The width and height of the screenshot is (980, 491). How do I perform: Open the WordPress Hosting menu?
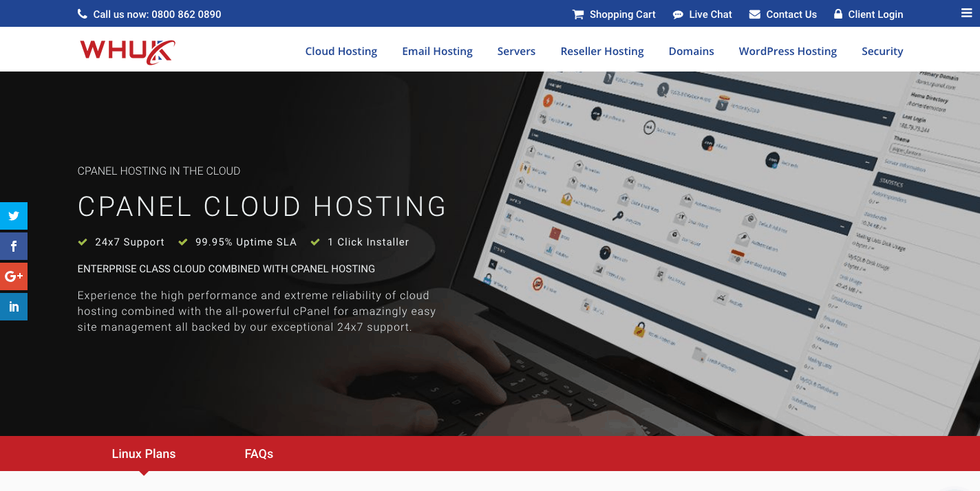click(788, 51)
